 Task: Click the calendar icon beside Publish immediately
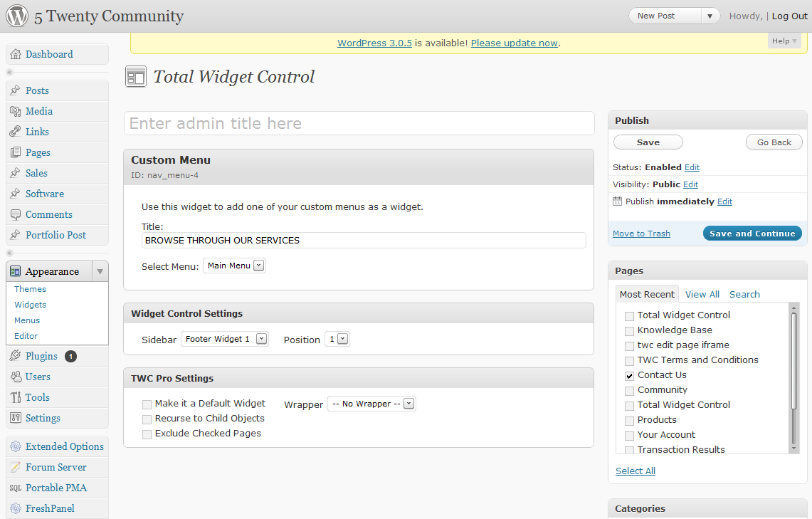617,201
